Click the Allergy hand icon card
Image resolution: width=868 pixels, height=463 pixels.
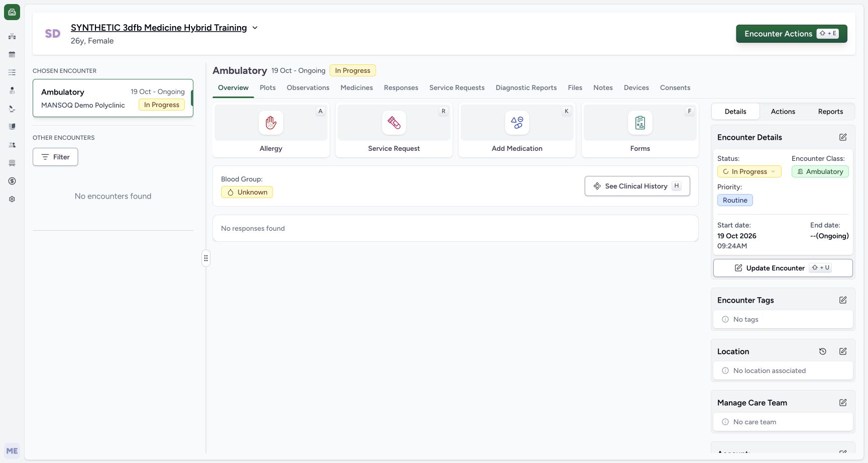click(x=271, y=123)
